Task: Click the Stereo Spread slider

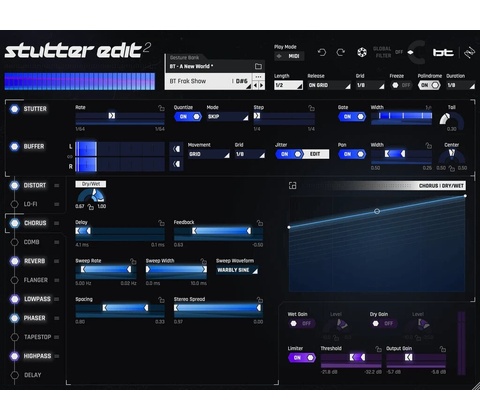Action: click(x=218, y=308)
